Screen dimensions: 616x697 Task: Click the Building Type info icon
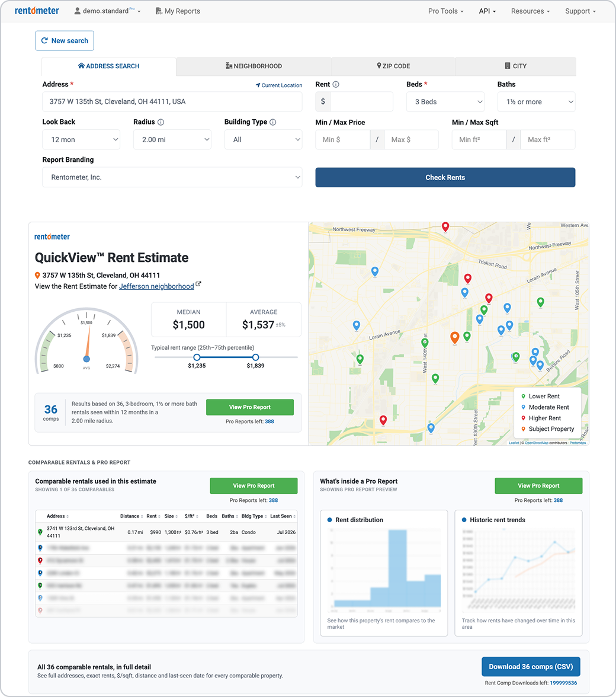[x=272, y=122]
